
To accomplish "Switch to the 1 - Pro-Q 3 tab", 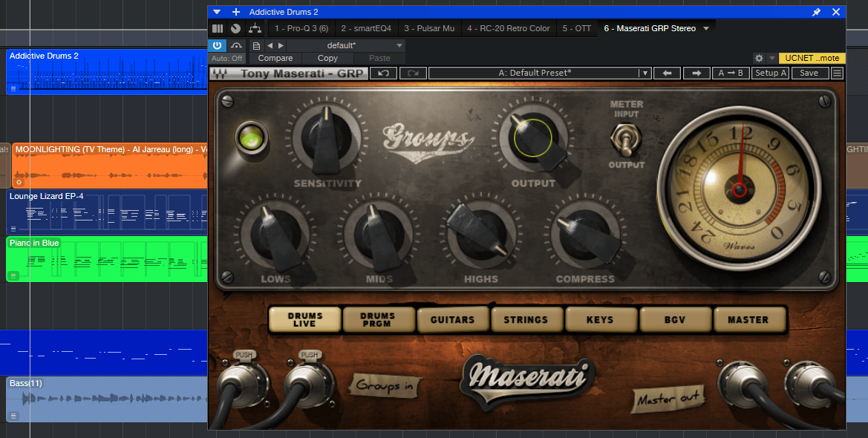I will [301, 28].
